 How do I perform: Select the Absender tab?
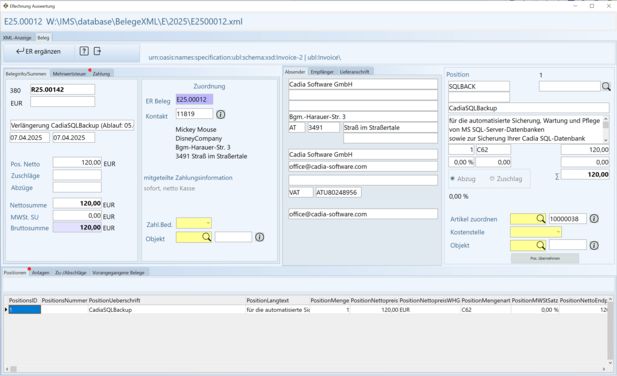point(295,72)
